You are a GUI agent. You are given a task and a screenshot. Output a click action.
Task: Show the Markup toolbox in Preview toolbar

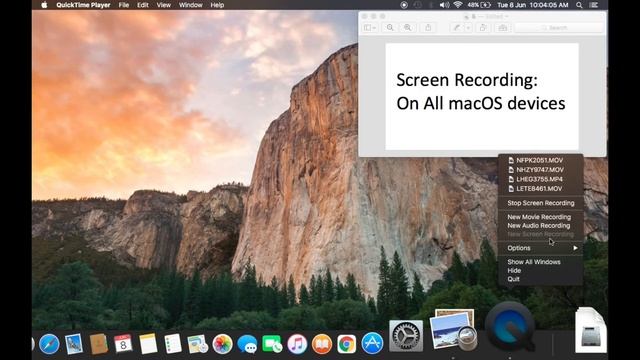[x=503, y=27]
